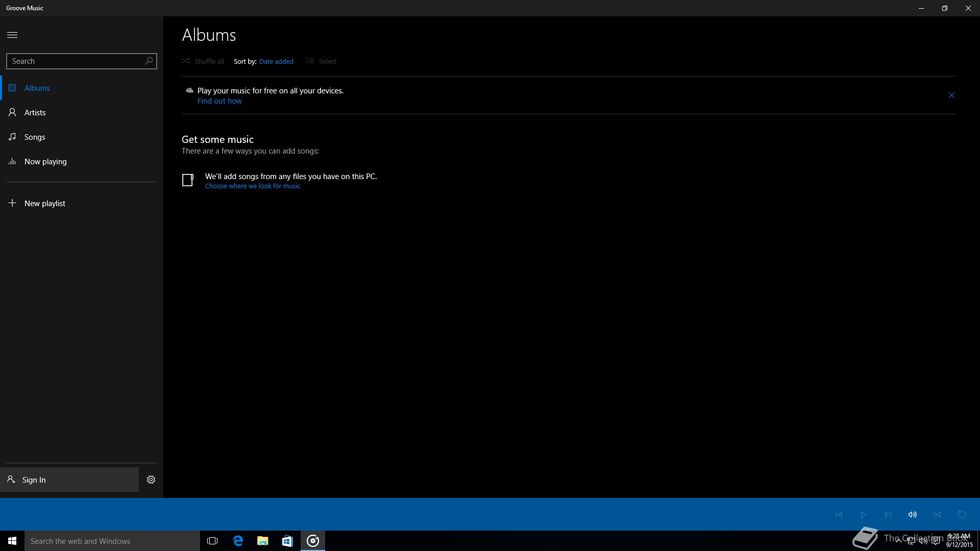Image resolution: width=980 pixels, height=551 pixels.
Task: Focus the Groove Music search field
Action: [82, 61]
